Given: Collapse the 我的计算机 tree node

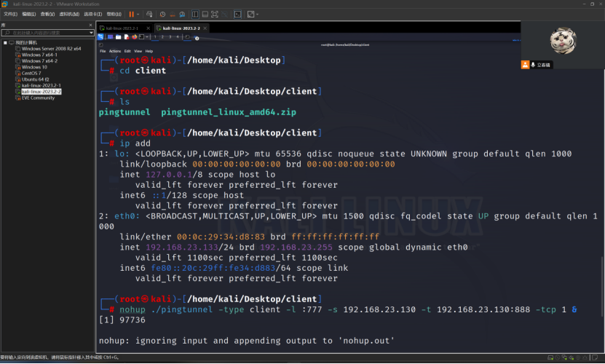Looking at the screenshot, I should 5,42.
